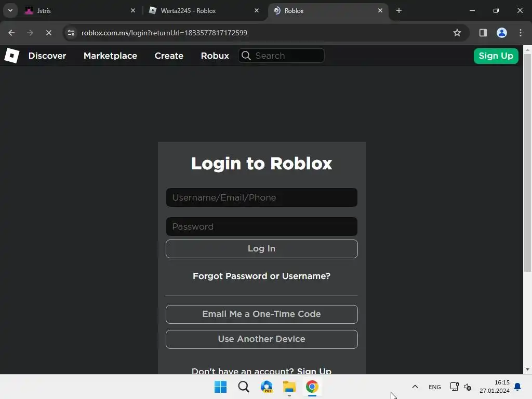Click the Chrome icon in the taskbar
The width and height of the screenshot is (532, 399).
(312, 387)
